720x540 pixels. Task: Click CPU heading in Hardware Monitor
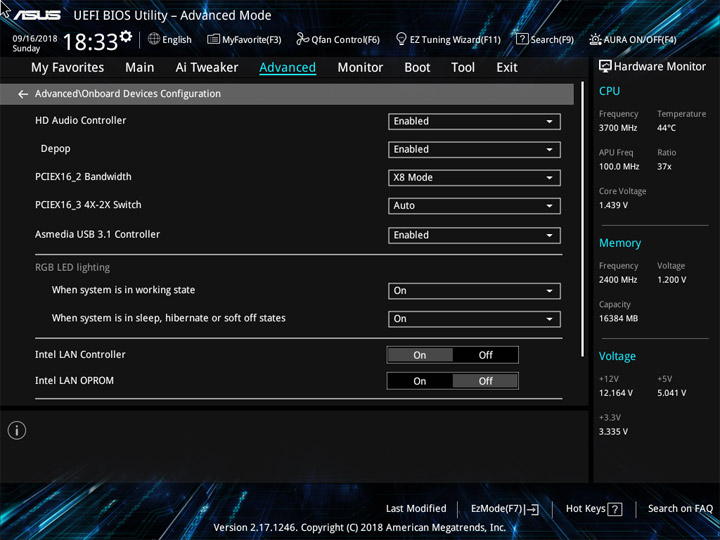[609, 91]
